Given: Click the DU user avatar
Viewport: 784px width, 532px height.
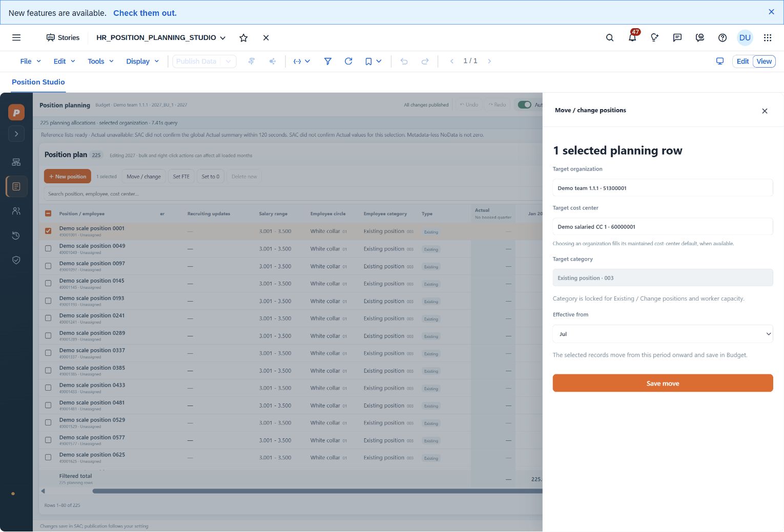Looking at the screenshot, I should pyautogui.click(x=745, y=37).
